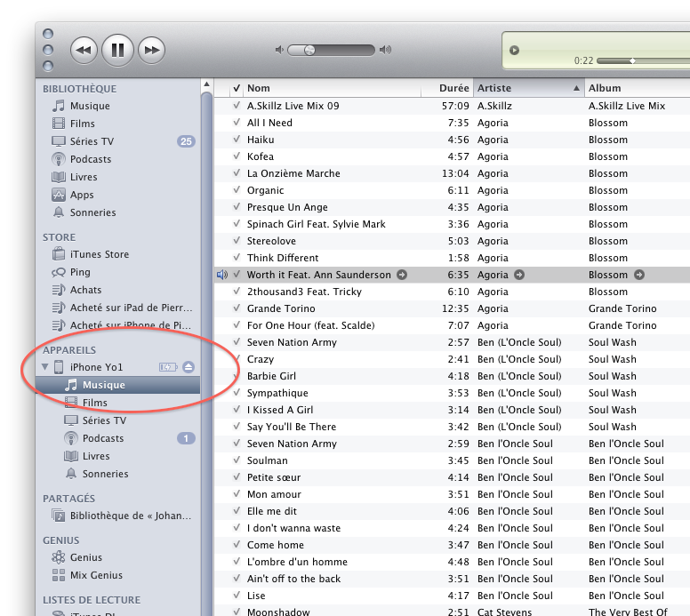Click the volume slider knob
690x616 pixels.
click(x=309, y=50)
